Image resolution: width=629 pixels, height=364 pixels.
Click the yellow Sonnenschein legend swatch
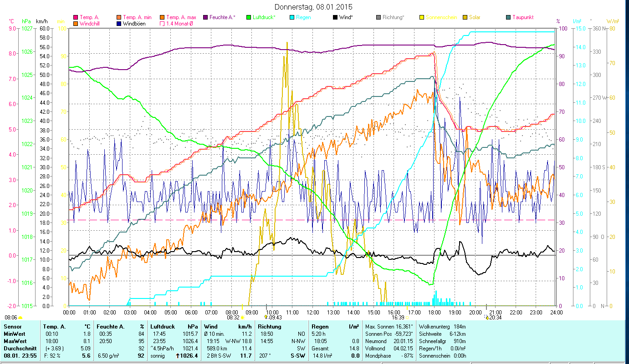click(421, 17)
